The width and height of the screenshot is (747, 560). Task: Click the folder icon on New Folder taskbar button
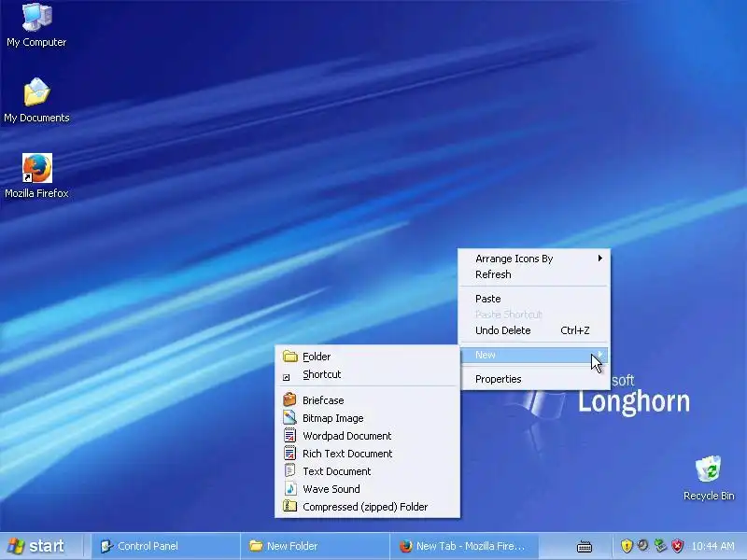coord(256,546)
